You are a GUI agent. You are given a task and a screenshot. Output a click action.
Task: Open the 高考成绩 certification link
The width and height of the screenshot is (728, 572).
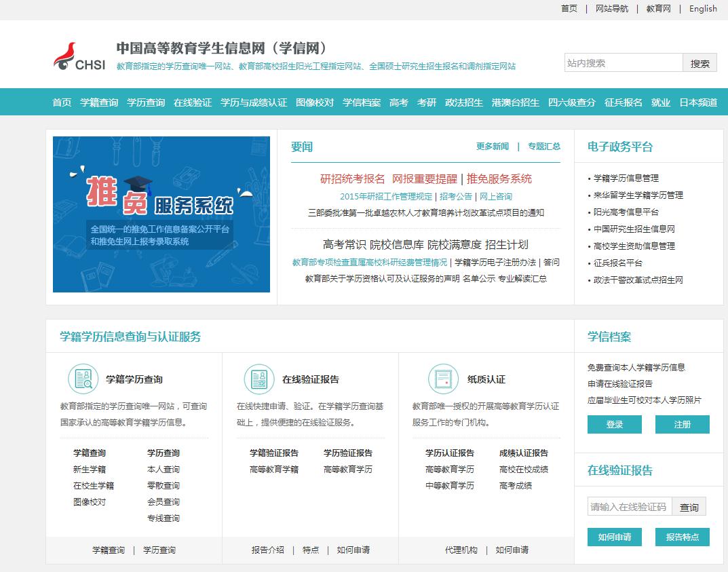[516, 486]
